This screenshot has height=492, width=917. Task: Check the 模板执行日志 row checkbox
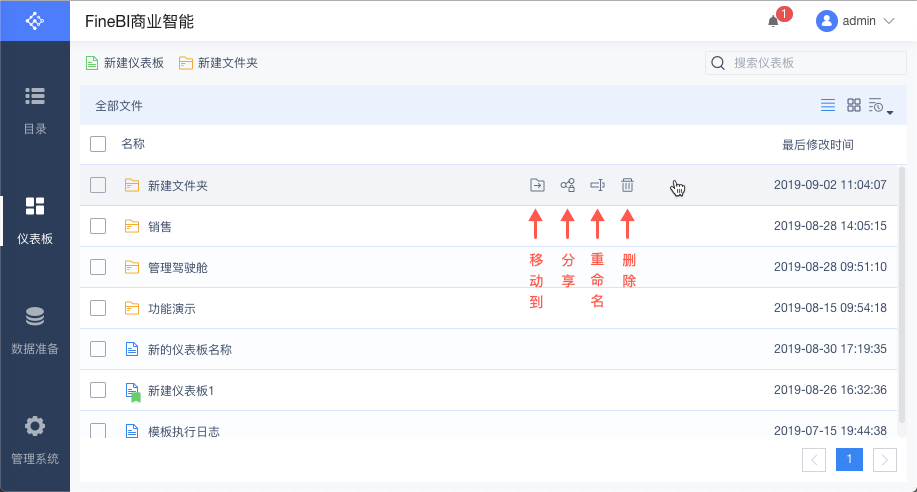(x=98, y=431)
